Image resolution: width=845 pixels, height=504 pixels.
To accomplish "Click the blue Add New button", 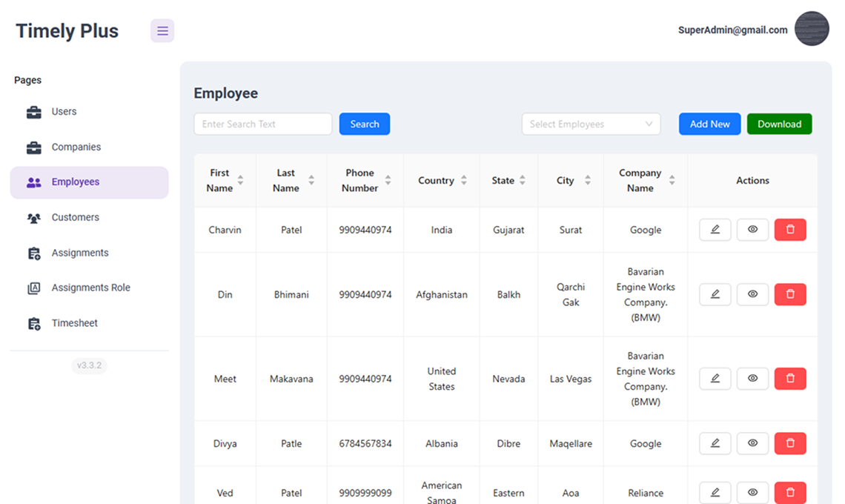I will (x=709, y=124).
